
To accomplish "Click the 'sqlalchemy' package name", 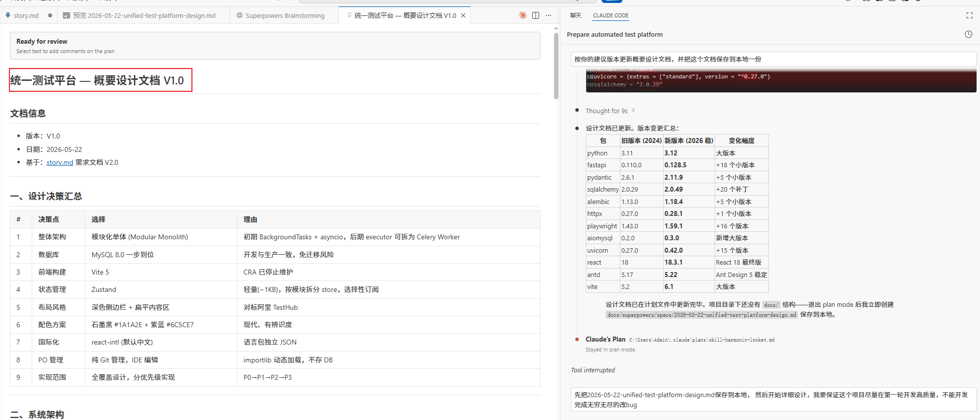I will coord(603,189).
